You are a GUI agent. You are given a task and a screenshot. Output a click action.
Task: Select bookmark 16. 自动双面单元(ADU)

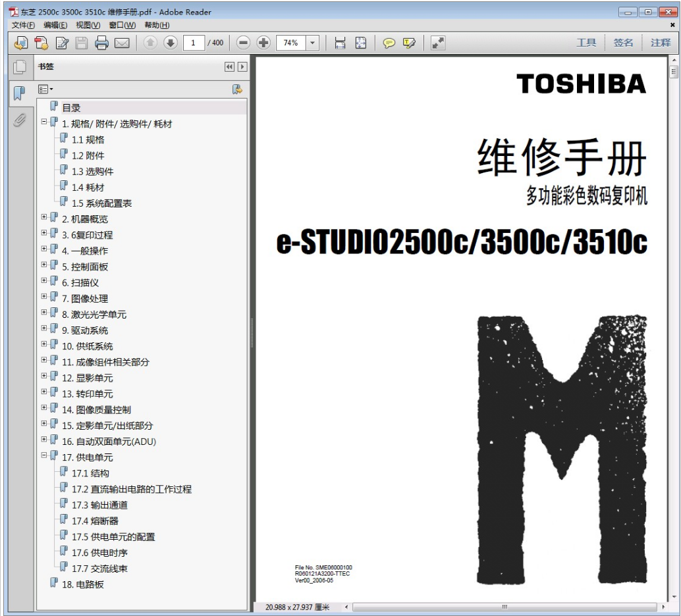(x=109, y=442)
